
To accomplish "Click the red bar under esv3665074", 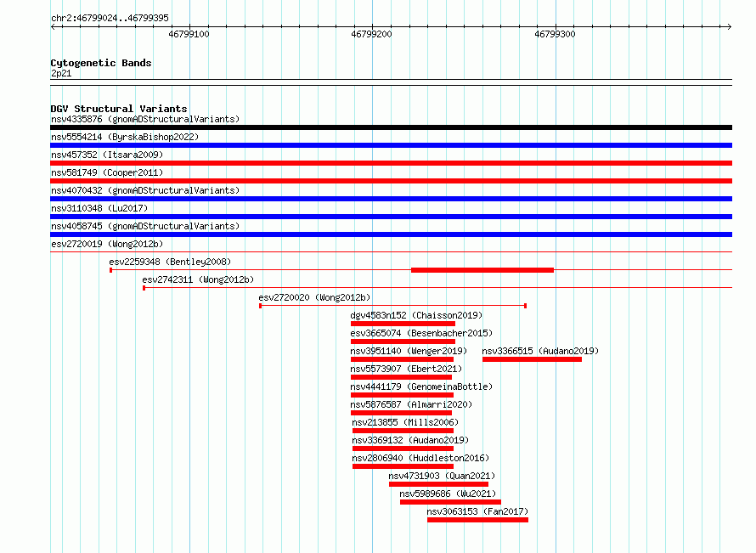I will (403, 341).
